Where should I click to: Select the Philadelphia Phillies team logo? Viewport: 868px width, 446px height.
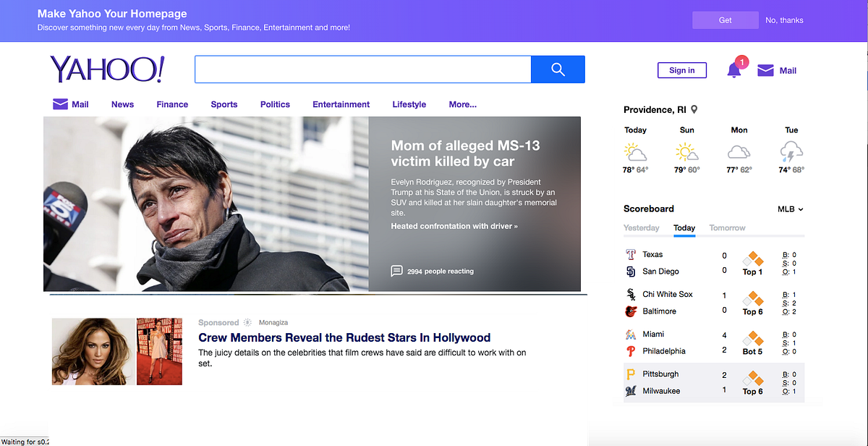click(631, 351)
